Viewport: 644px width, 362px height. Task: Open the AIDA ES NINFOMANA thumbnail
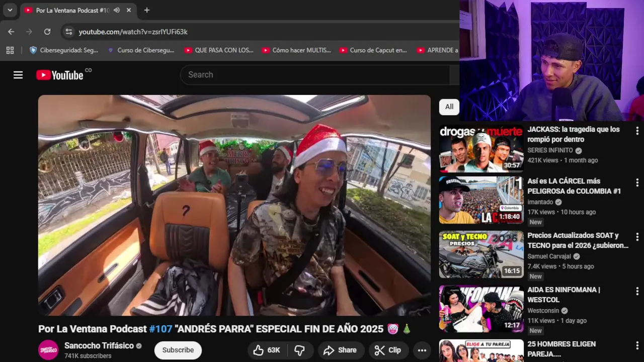click(481, 309)
